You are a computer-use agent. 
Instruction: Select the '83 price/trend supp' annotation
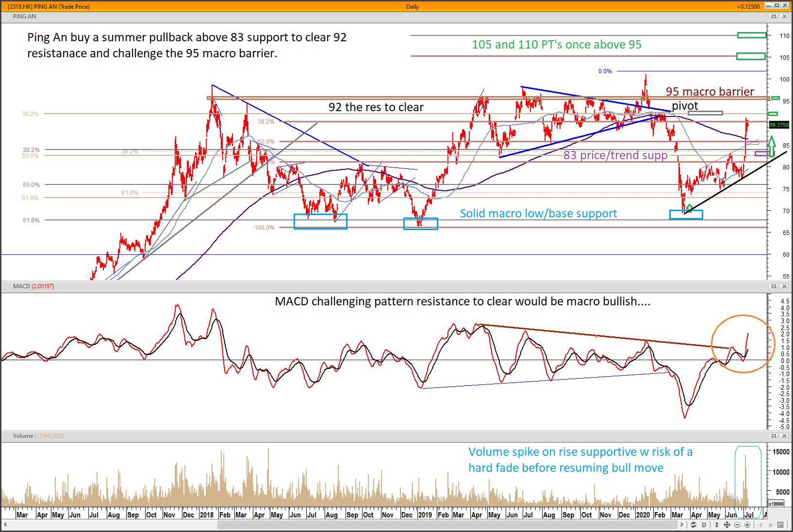point(615,155)
